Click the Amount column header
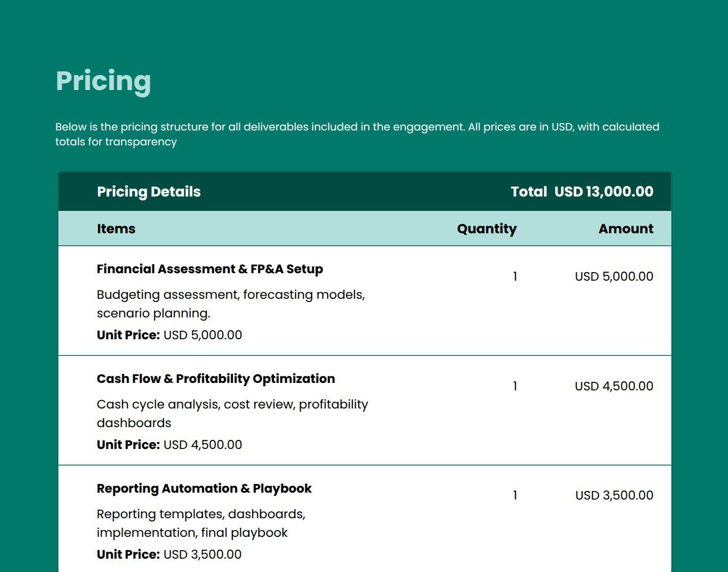This screenshot has height=572, width=728. [626, 228]
